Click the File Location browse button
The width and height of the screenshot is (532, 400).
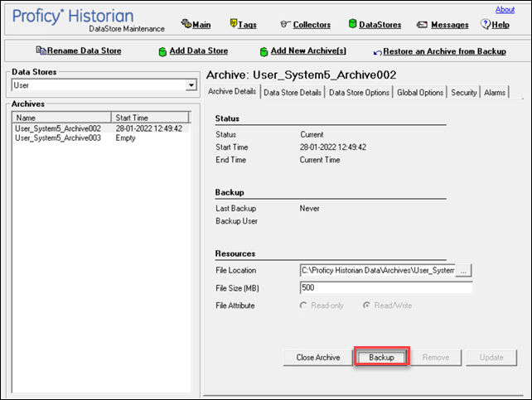tap(463, 271)
